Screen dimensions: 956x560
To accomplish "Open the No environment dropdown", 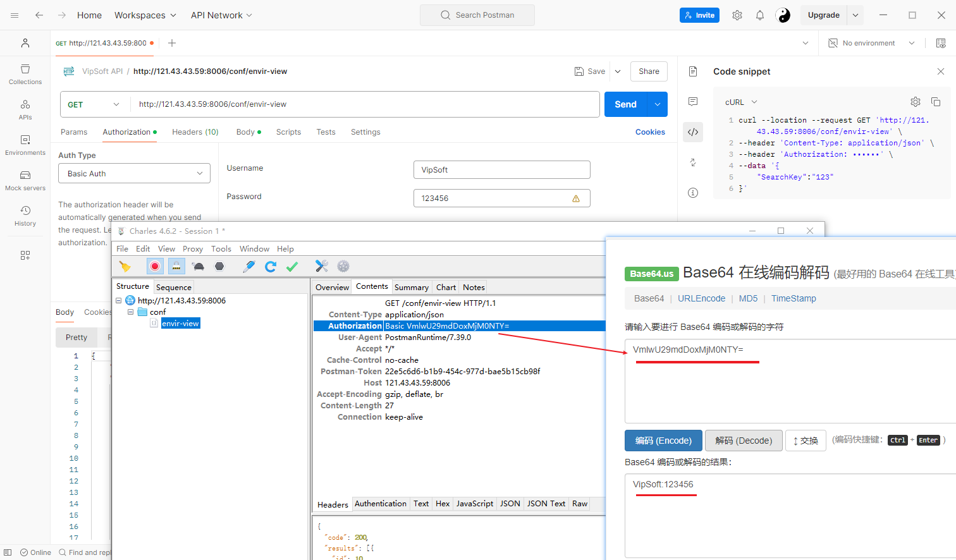I will (x=873, y=43).
